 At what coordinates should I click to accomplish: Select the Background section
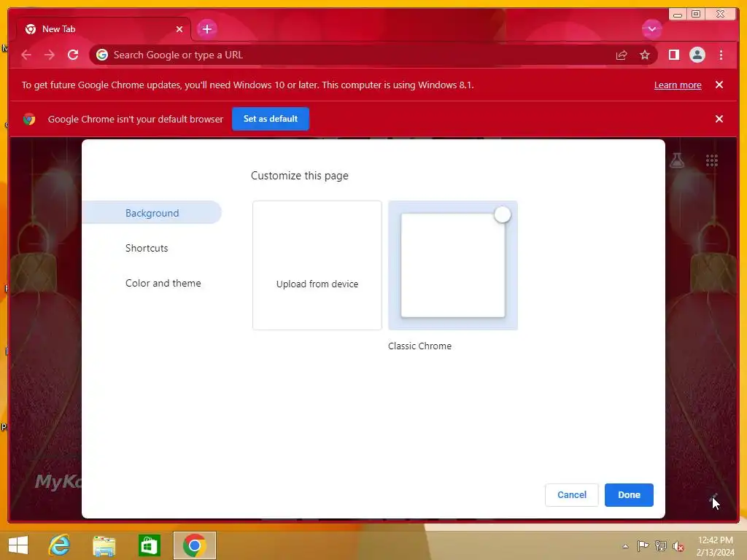(152, 212)
